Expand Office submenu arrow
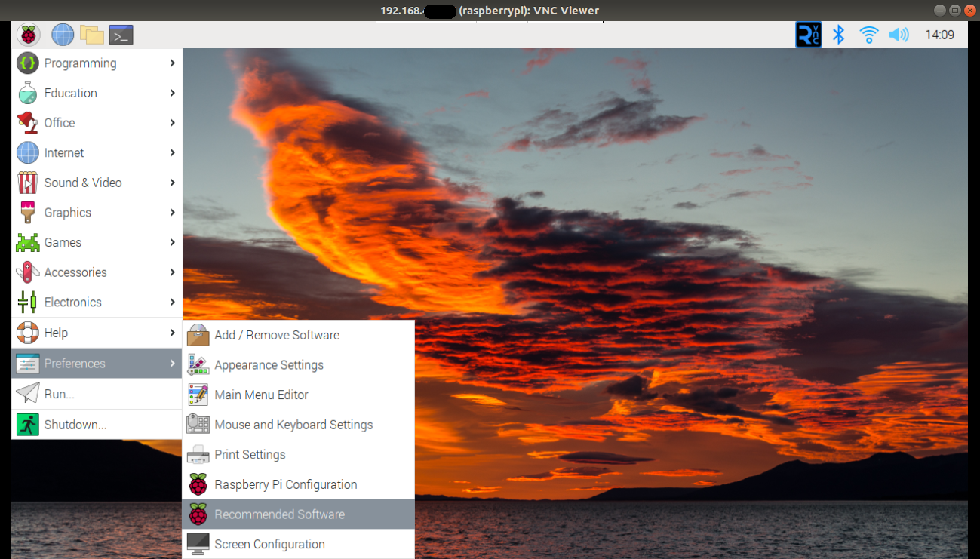The width and height of the screenshot is (980, 559). [x=172, y=123]
